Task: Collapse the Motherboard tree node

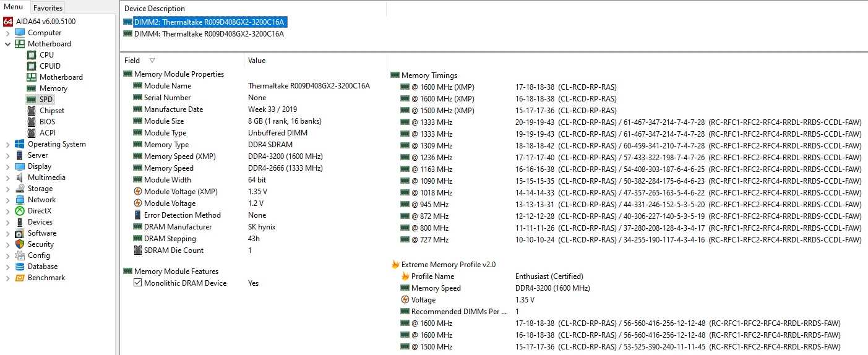Action: [7, 44]
